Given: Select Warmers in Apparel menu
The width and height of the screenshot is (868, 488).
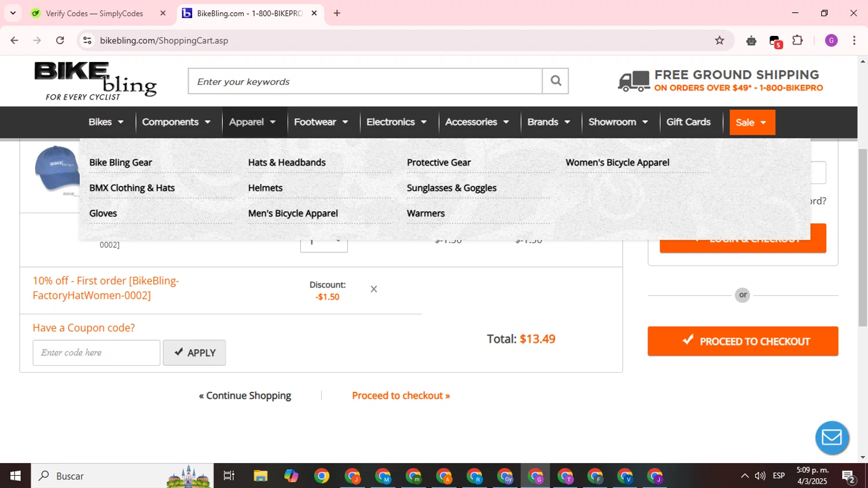Looking at the screenshot, I should click(x=426, y=214).
